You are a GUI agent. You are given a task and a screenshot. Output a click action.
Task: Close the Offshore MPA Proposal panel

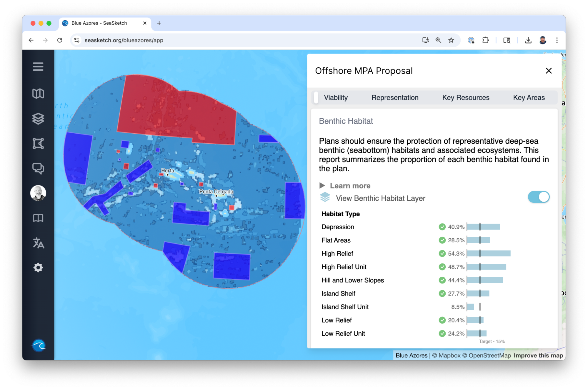548,71
